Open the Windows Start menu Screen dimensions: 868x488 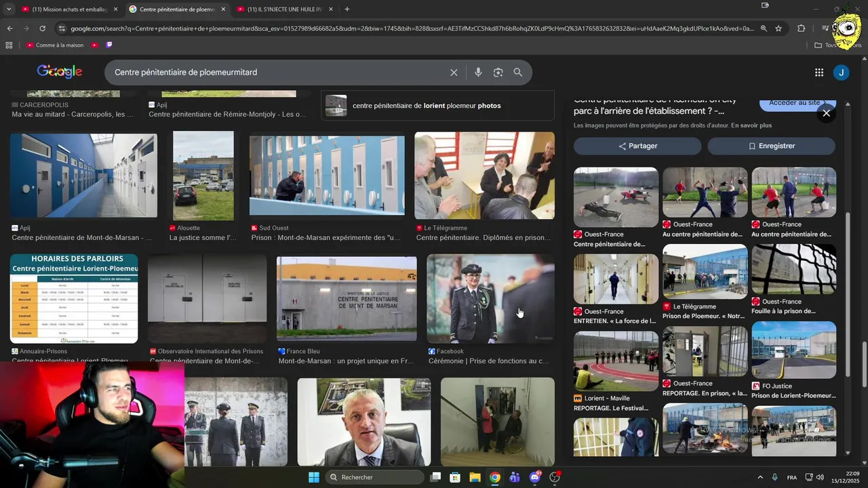pyautogui.click(x=314, y=477)
